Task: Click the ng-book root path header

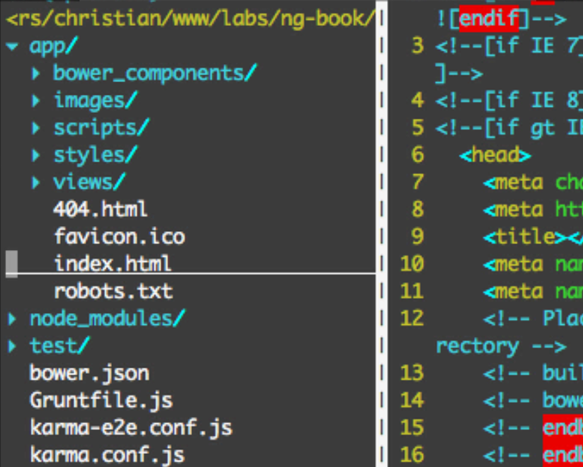Action: click(190, 19)
